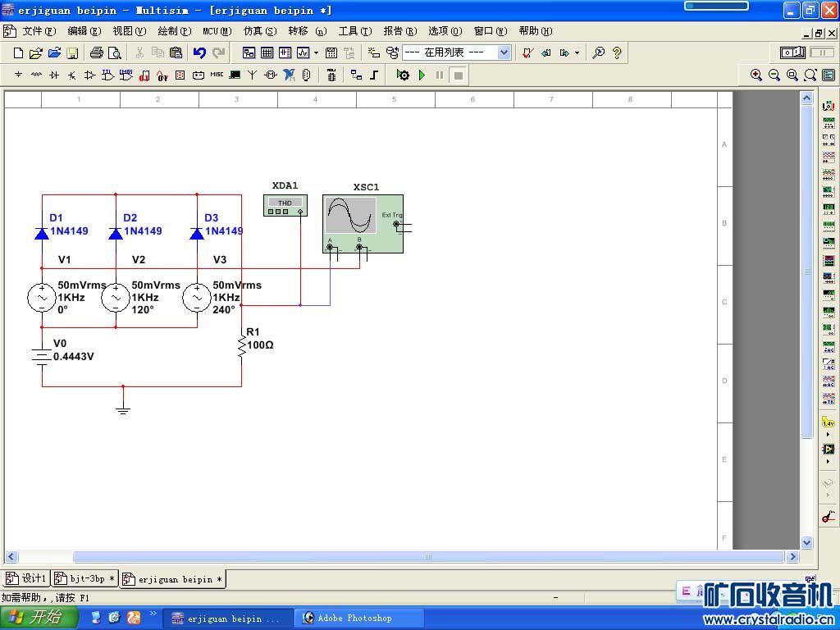Click the yellow Open file folder icon
Viewport: 840px width, 630px height.
[36, 52]
